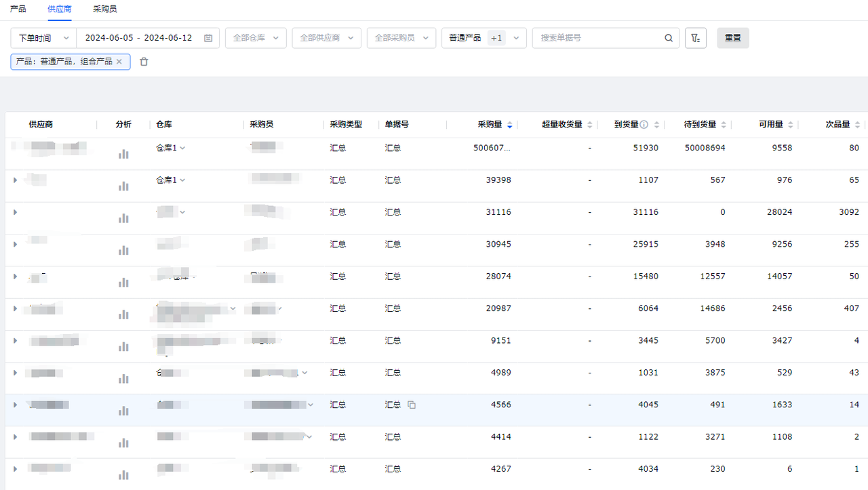Sort by 可用量 column
868x490 pixels.
click(x=790, y=125)
